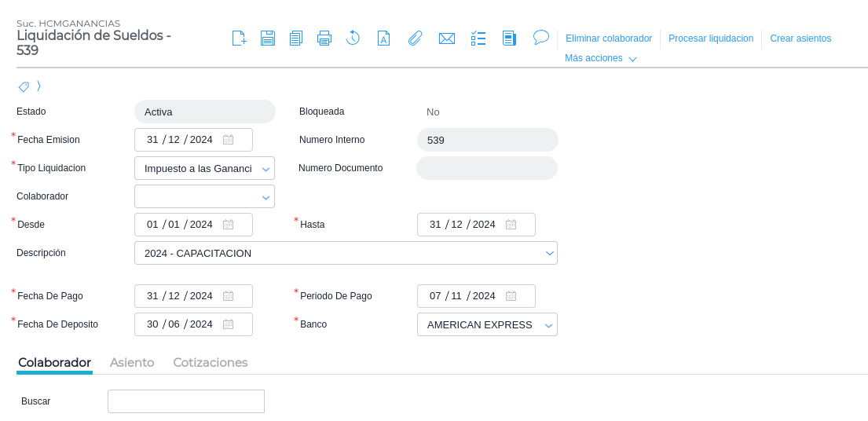Save the record with the floppy disk icon

(x=268, y=38)
